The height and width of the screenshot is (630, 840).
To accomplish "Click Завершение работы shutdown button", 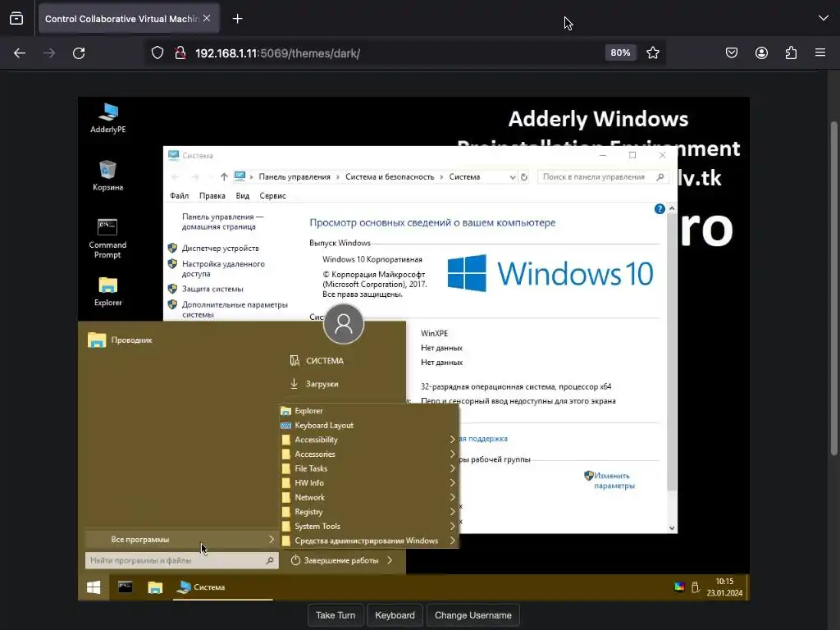I will click(336, 560).
